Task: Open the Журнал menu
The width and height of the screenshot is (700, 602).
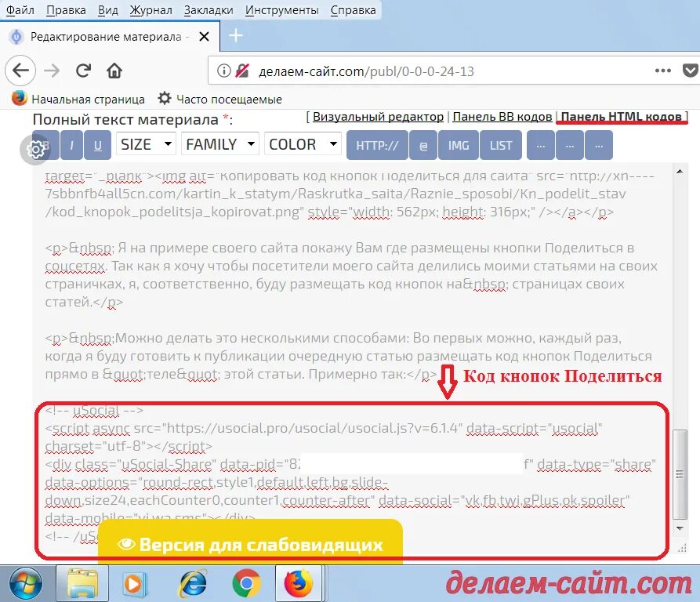Action: pyautogui.click(x=151, y=10)
